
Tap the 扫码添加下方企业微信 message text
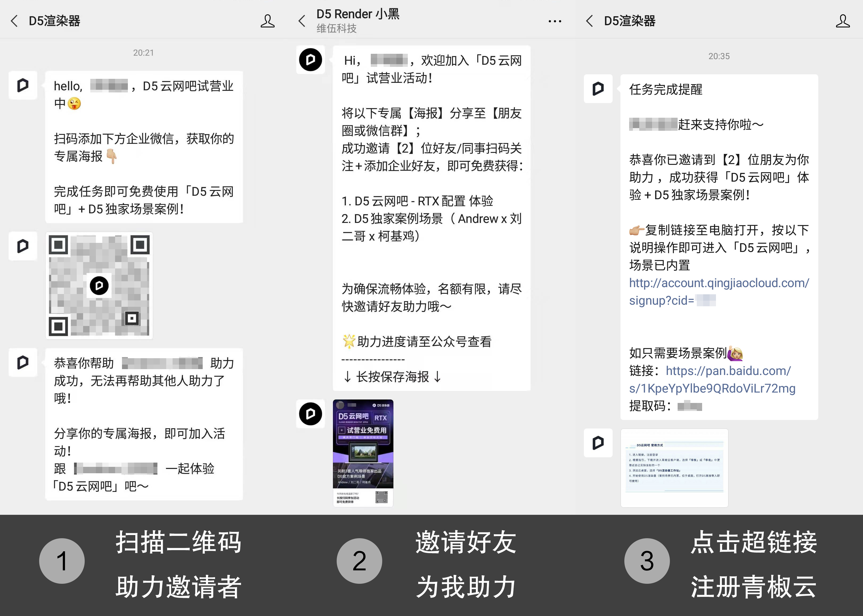click(x=144, y=147)
